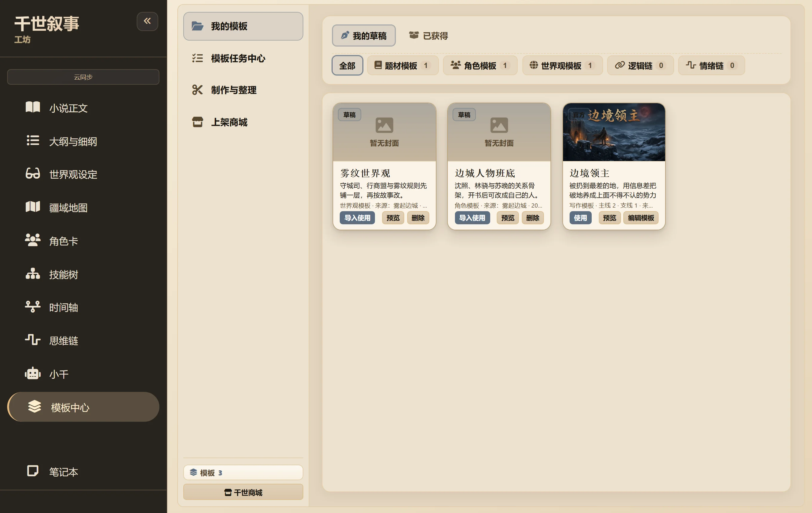
Task: Click the link icon in 逻辑链 filter
Action: [x=619, y=65]
